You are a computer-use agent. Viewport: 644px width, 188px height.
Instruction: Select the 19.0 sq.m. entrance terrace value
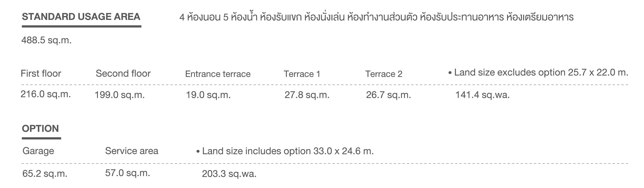[x=208, y=95]
